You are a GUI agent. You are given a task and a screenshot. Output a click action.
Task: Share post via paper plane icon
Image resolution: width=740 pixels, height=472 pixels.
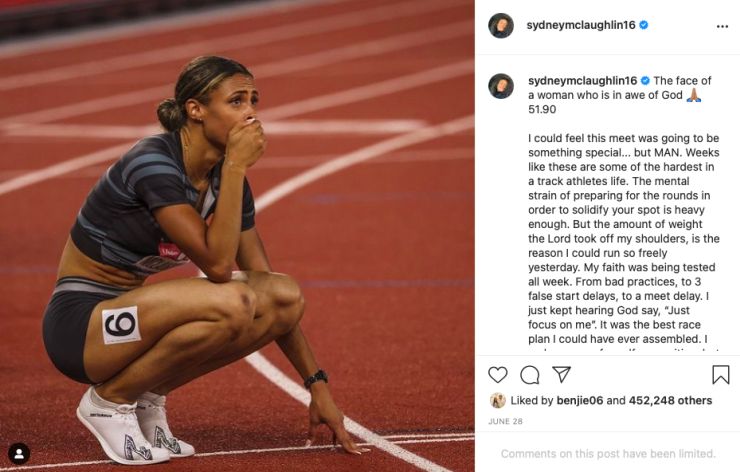tap(561, 374)
